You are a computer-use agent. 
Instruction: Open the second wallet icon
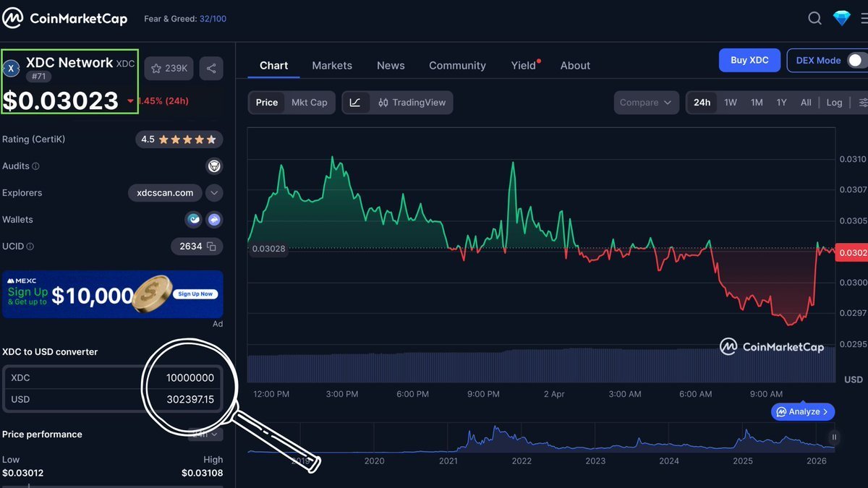(214, 220)
